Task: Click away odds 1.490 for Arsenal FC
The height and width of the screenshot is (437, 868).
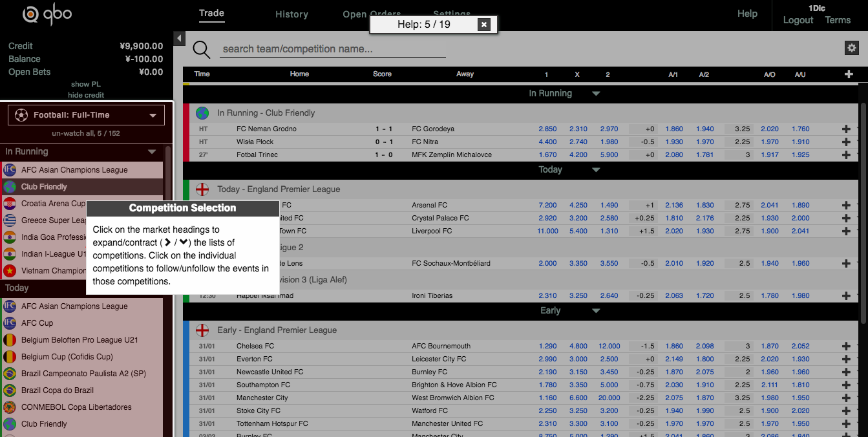Action: coord(609,206)
